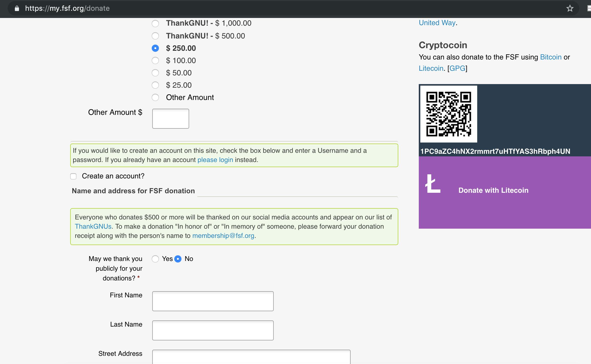Select ThankGNU! $500.00 donation option
Image resolution: width=591 pixels, height=364 pixels.
(x=155, y=36)
